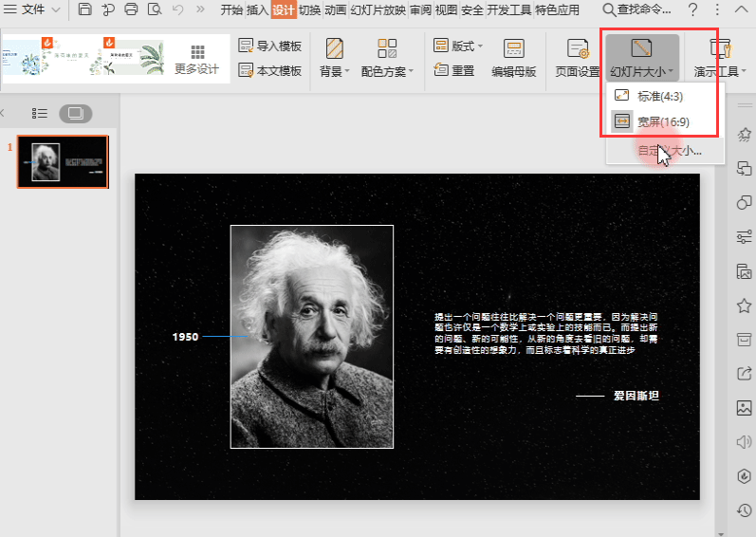Select 标准(4:3) slide size option

tap(659, 96)
